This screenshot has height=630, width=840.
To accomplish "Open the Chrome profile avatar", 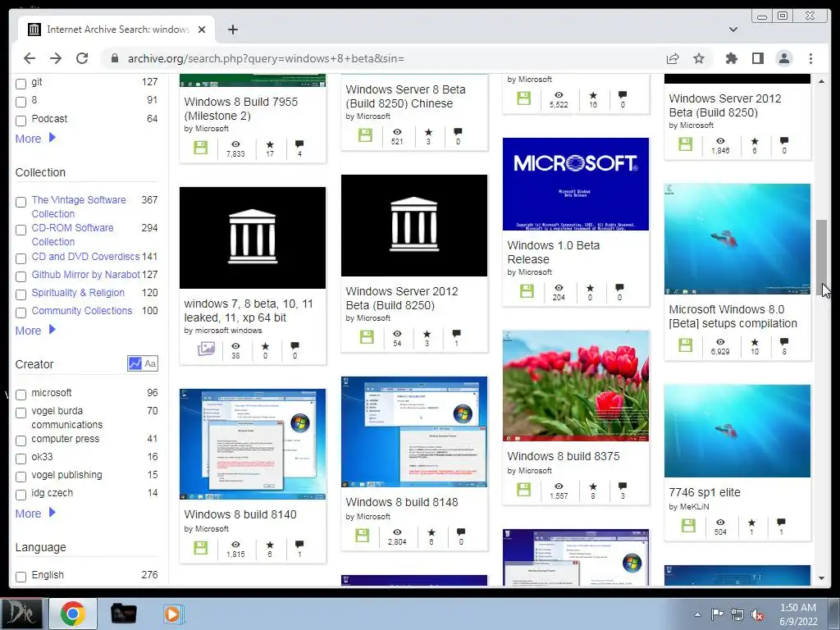I will point(783,58).
